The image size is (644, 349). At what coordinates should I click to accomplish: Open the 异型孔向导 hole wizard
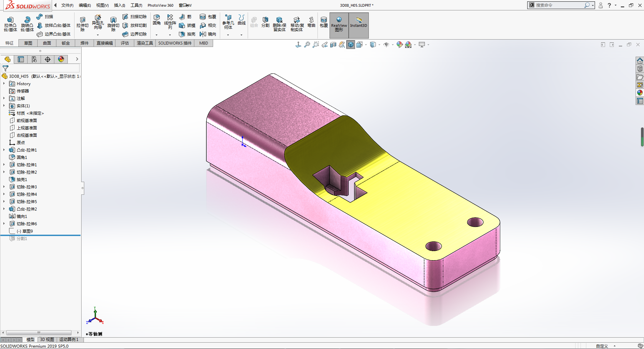(x=98, y=23)
